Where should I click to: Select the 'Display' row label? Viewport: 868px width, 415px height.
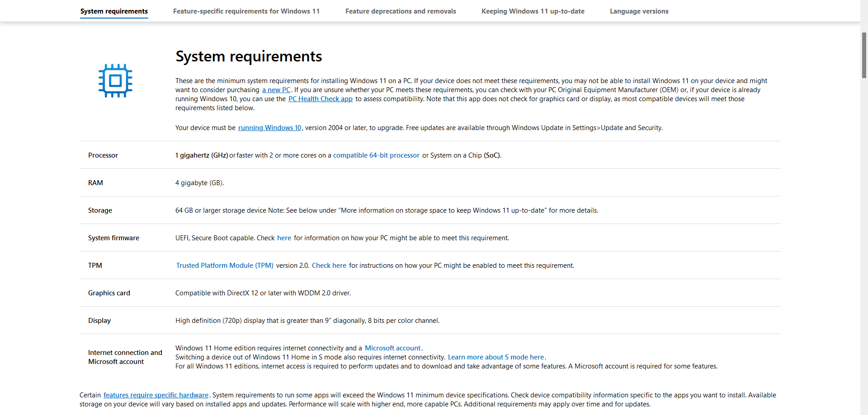pos(99,321)
